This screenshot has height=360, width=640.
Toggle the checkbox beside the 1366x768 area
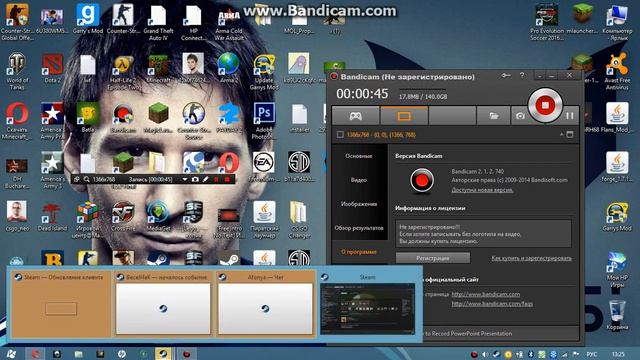[340, 134]
